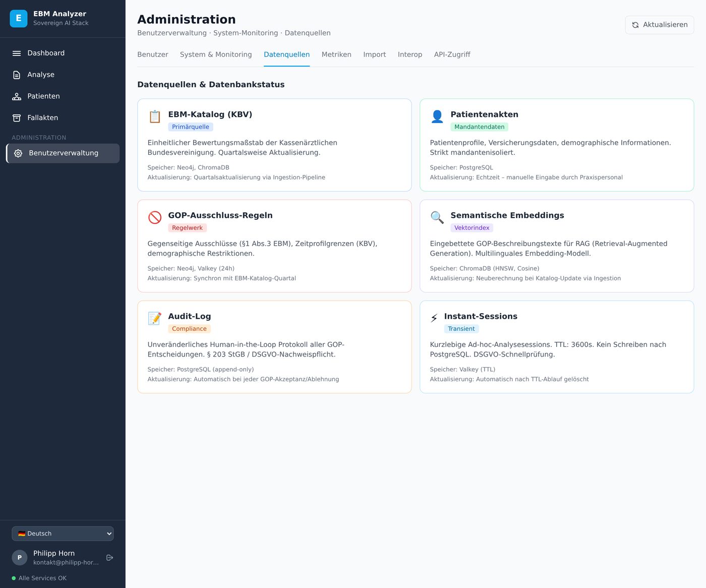This screenshot has height=588, width=706.
Task: Click the GOP-Ausschluss-Regeln card title
Action: 220,215
